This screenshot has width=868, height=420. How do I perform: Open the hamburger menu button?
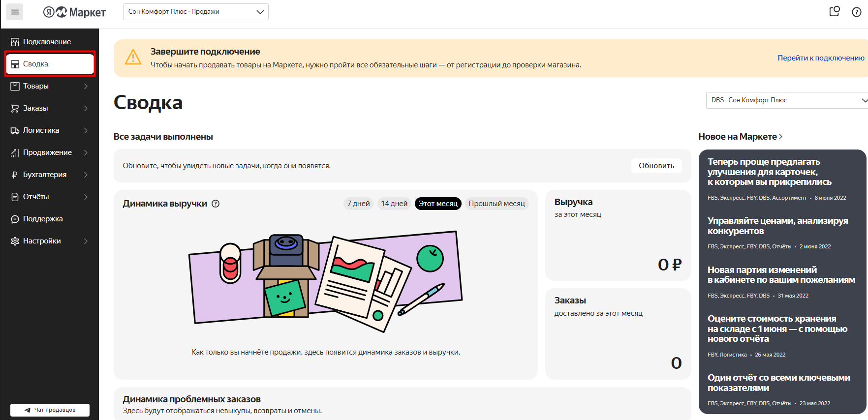click(15, 12)
